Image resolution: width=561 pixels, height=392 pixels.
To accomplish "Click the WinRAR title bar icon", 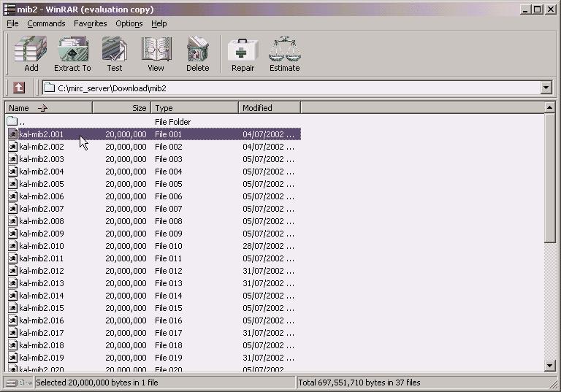I will tap(9, 9).
